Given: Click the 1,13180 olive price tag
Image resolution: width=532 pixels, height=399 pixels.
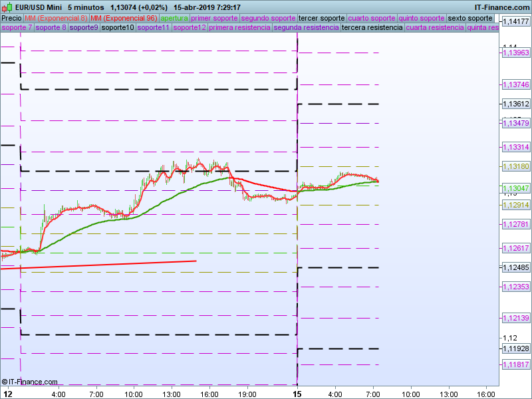Looking at the screenshot, I should [515, 166].
